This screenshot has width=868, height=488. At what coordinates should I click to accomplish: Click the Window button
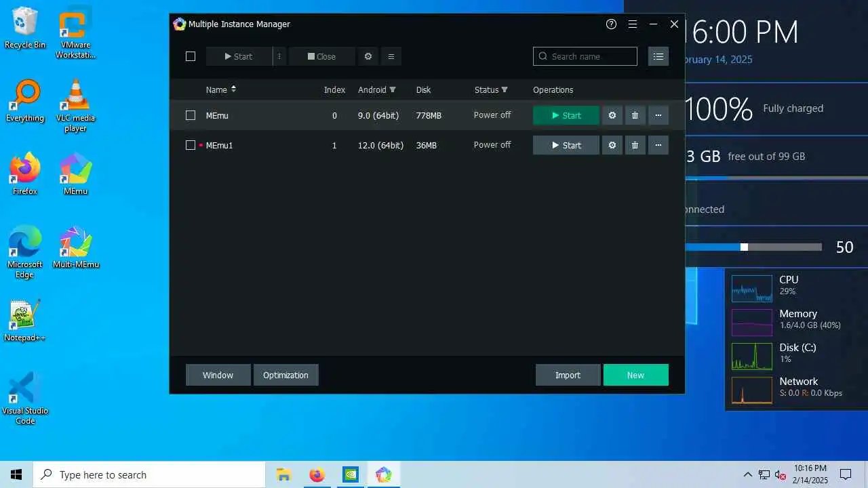click(218, 375)
